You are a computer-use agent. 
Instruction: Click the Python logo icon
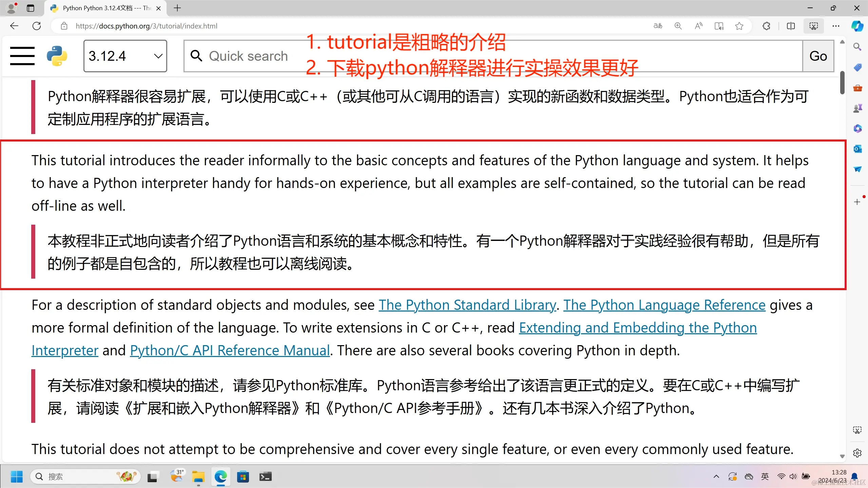[x=57, y=56]
